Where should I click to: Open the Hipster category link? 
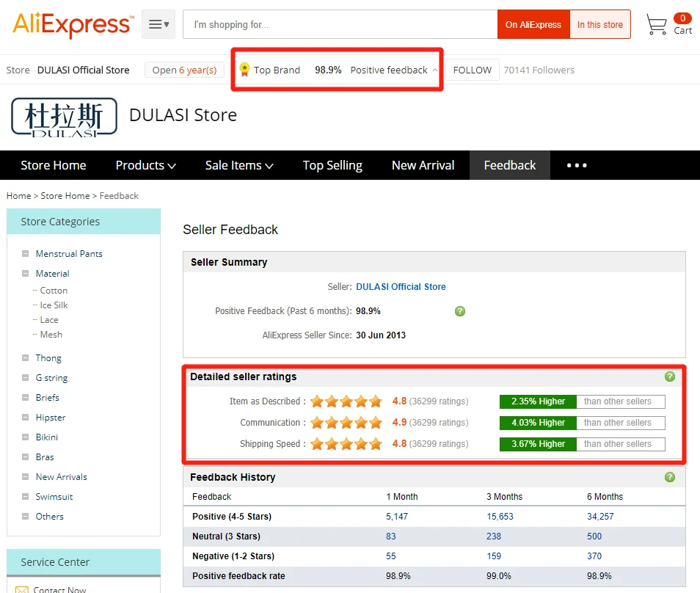[51, 418]
